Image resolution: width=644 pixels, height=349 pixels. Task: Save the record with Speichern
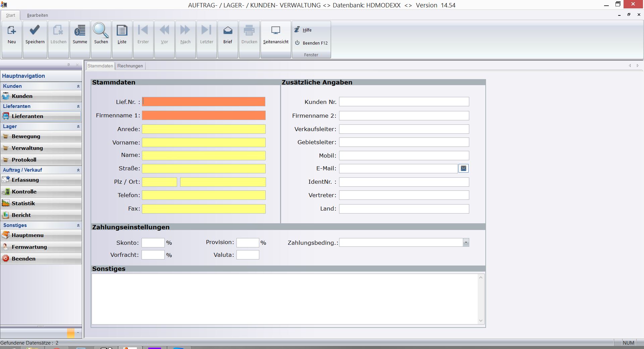coord(35,35)
